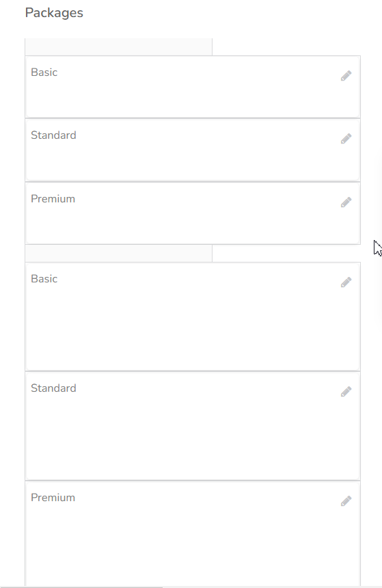Select the Standard label in the first group

(x=53, y=135)
